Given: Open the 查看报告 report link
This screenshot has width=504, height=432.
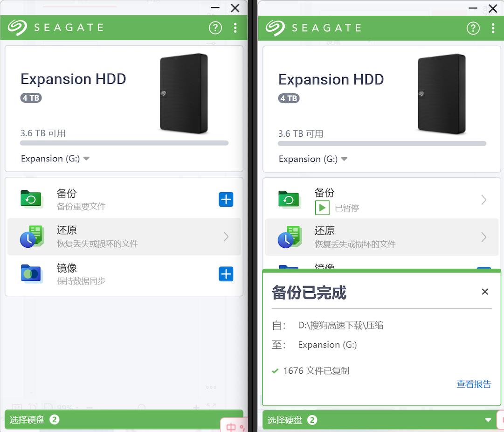Looking at the screenshot, I should (474, 384).
